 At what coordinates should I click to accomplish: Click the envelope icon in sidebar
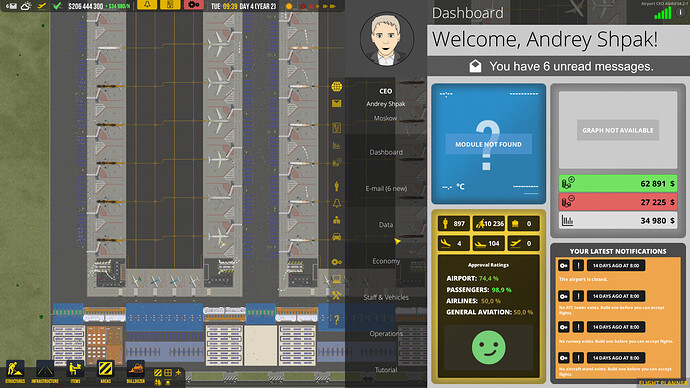[x=337, y=103]
